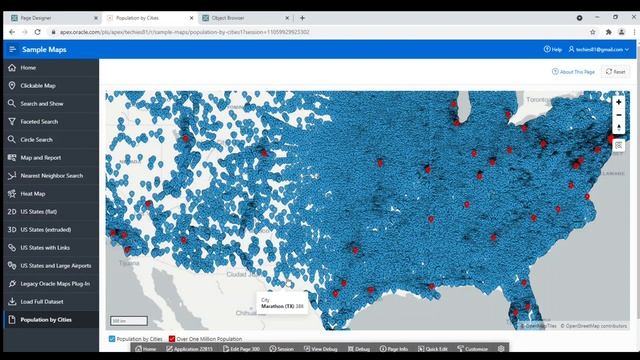Open Legacy Oracle Maps Plug-In page
The height and width of the screenshot is (360, 640).
click(x=51, y=284)
